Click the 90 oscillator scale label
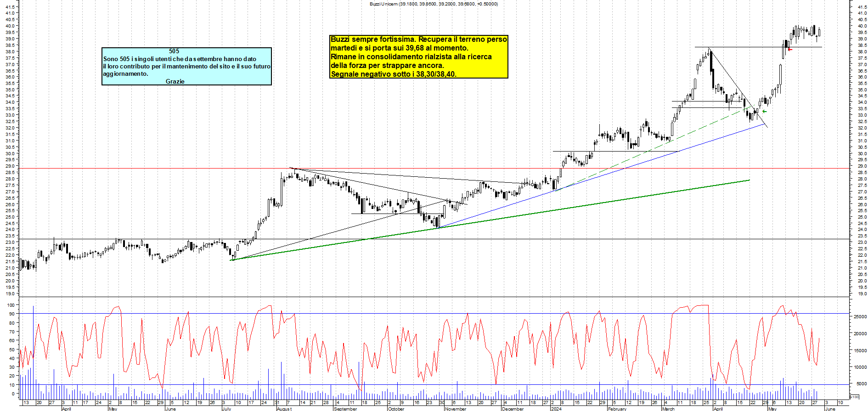This screenshot has width=868, height=411. tap(12, 314)
